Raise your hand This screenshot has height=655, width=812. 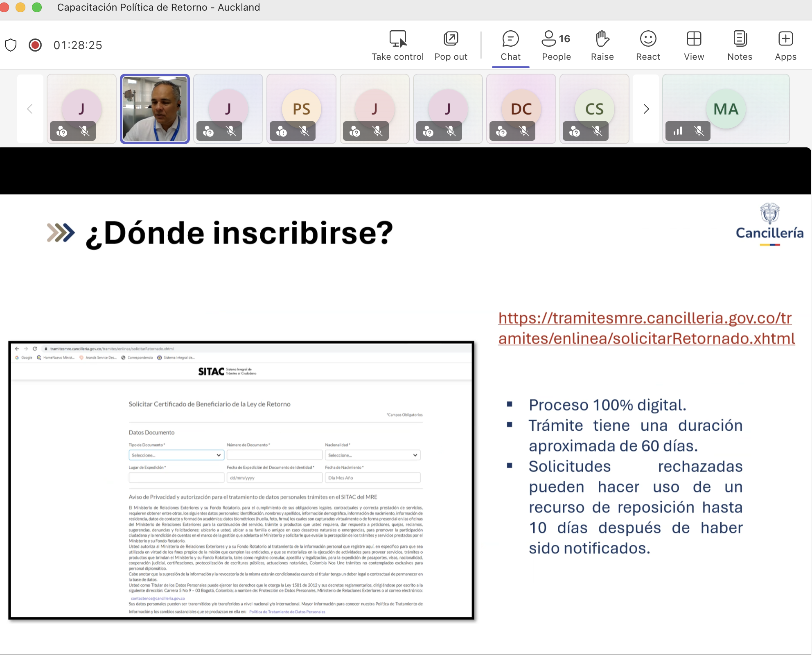coord(602,45)
